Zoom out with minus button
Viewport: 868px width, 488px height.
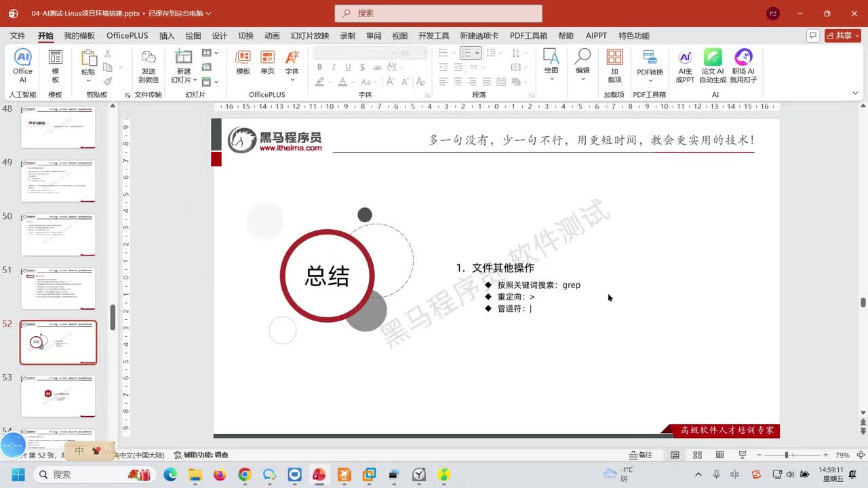click(759, 455)
